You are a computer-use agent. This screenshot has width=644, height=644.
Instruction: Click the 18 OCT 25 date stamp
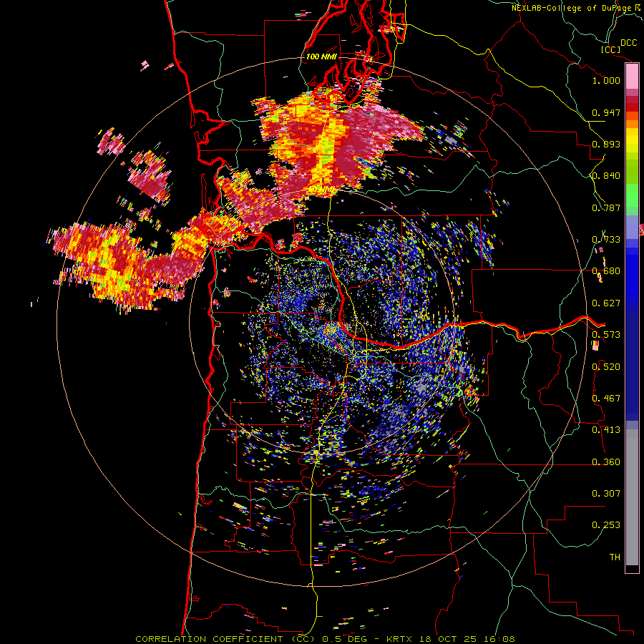tap(448, 639)
